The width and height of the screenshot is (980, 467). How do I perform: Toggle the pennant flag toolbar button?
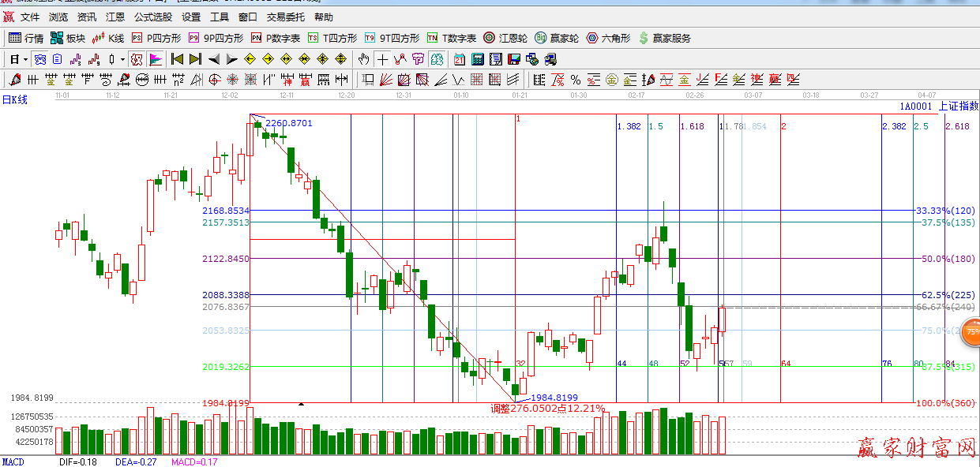click(x=155, y=59)
